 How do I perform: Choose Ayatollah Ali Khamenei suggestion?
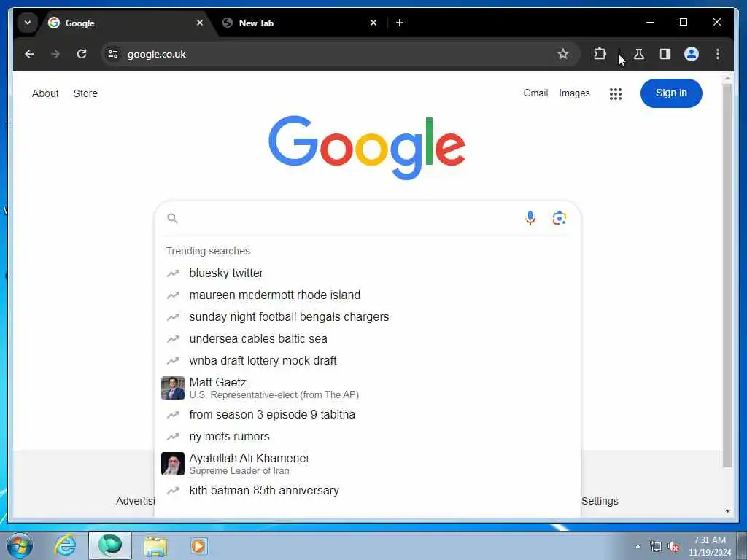coord(368,464)
